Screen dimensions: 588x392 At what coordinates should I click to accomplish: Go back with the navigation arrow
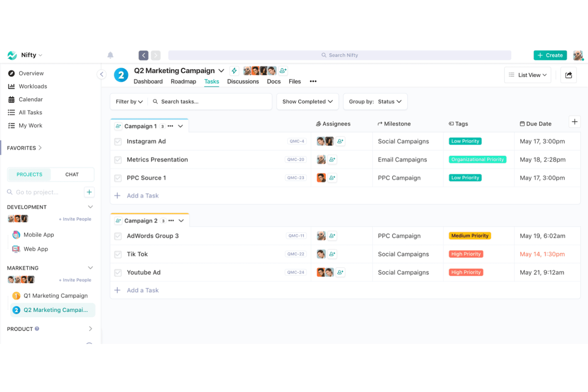coord(143,55)
